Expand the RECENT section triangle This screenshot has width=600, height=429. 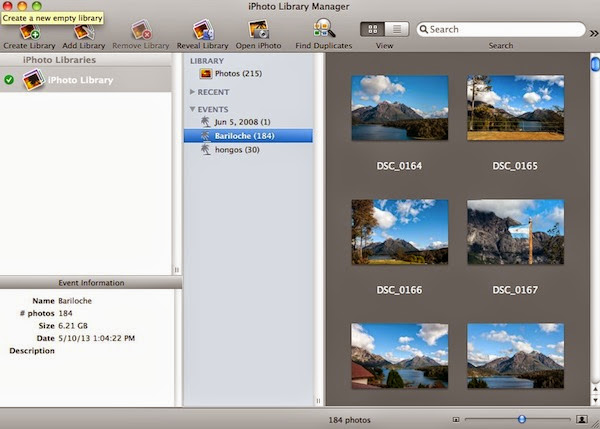point(192,92)
